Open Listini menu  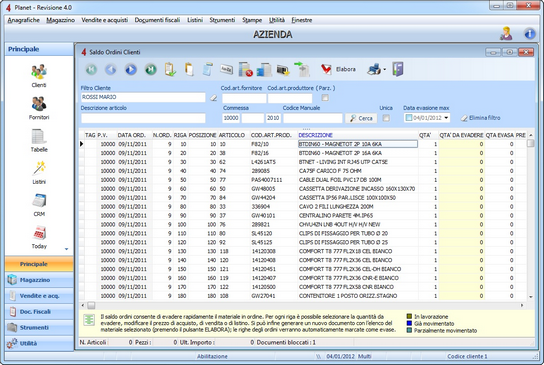tap(195, 20)
